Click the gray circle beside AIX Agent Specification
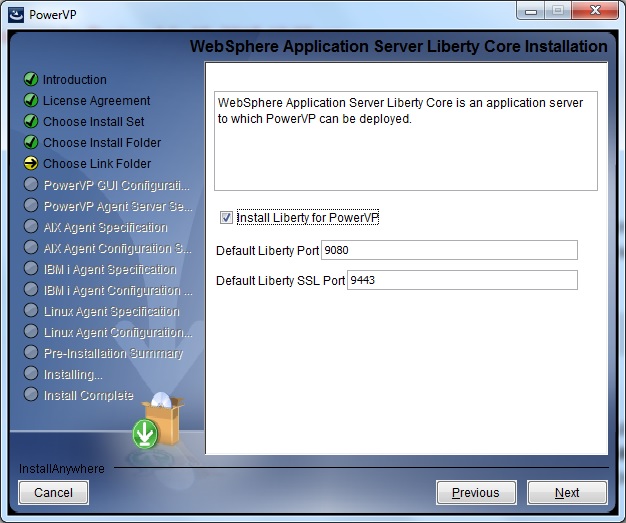Screen dimensions: 626x523 31,226
